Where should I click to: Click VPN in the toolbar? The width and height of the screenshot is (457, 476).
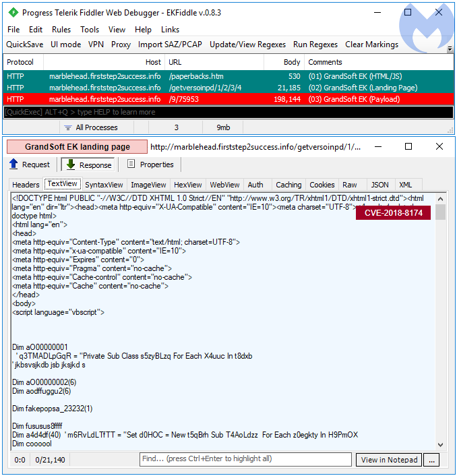(96, 44)
